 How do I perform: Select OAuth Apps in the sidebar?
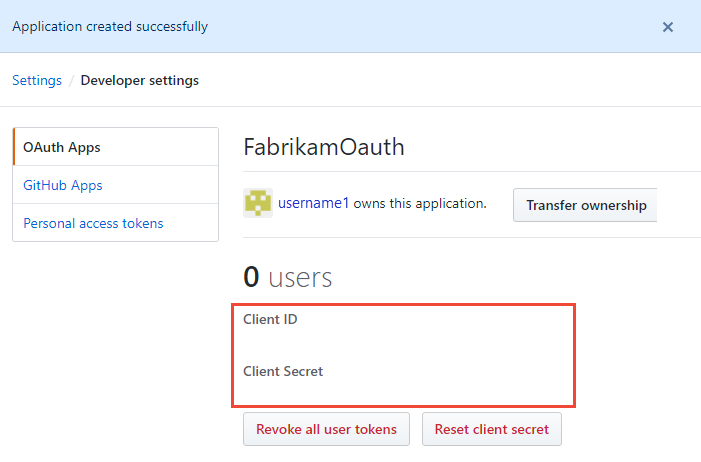click(116, 147)
